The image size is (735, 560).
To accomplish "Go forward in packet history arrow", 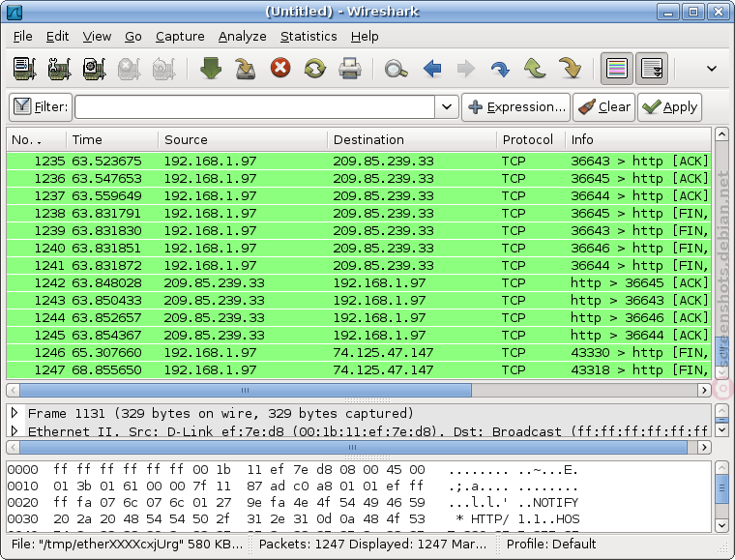I will tap(466, 69).
